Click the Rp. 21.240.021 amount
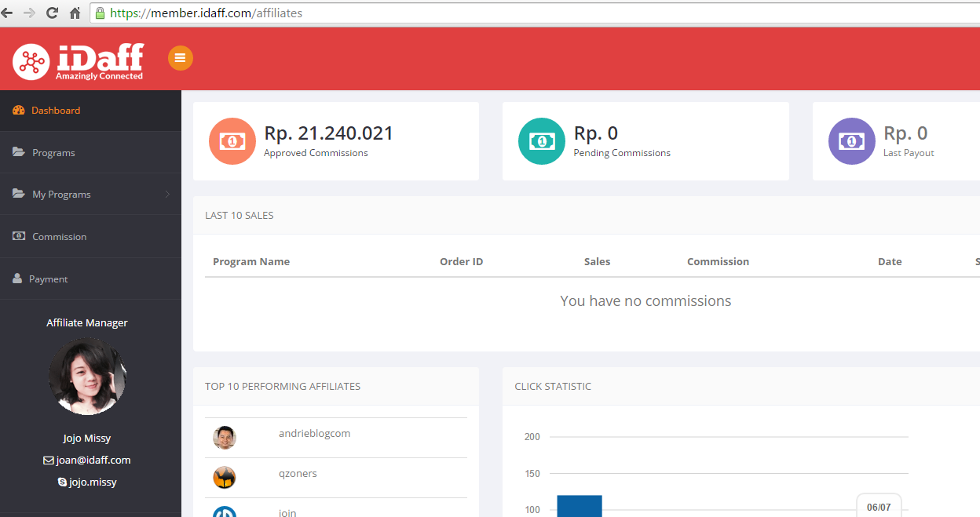The width and height of the screenshot is (980, 517). (x=328, y=133)
